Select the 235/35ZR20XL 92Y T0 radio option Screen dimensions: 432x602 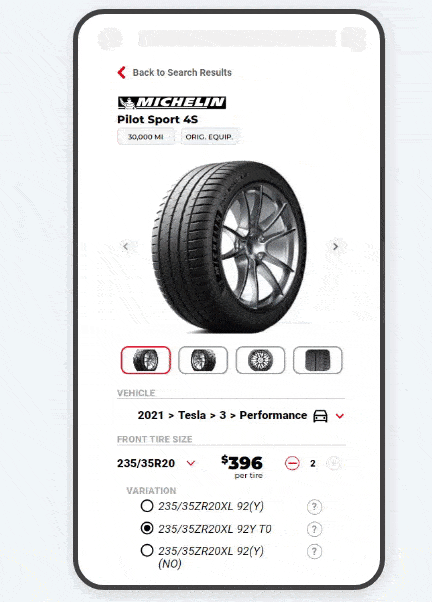[147, 528]
